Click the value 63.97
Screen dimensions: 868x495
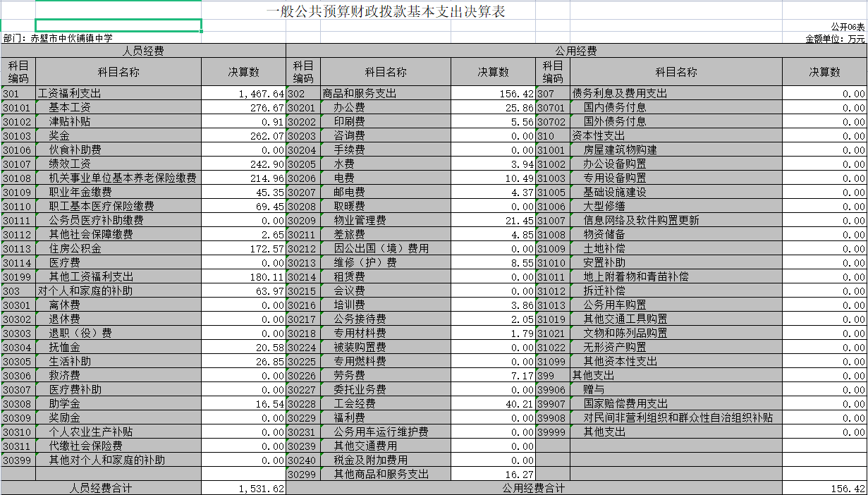coord(243,291)
